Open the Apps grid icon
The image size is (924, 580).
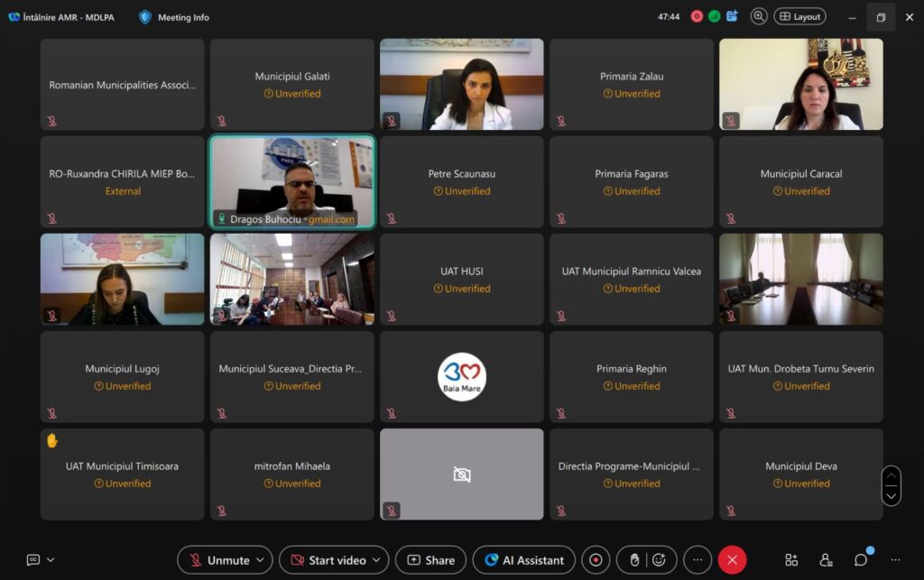[x=791, y=560]
